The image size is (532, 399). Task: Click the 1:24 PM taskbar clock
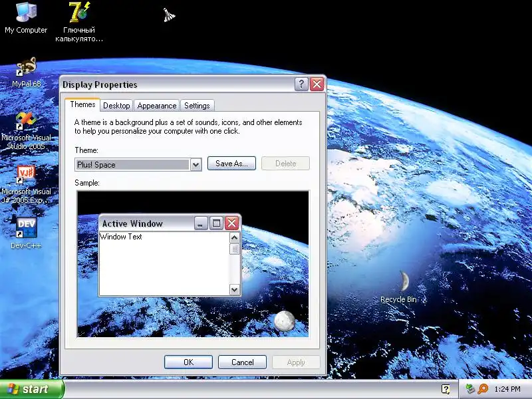pyautogui.click(x=507, y=389)
